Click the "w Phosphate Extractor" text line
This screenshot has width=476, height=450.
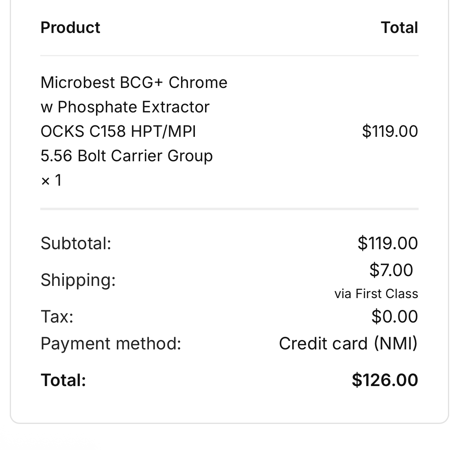[x=125, y=107]
